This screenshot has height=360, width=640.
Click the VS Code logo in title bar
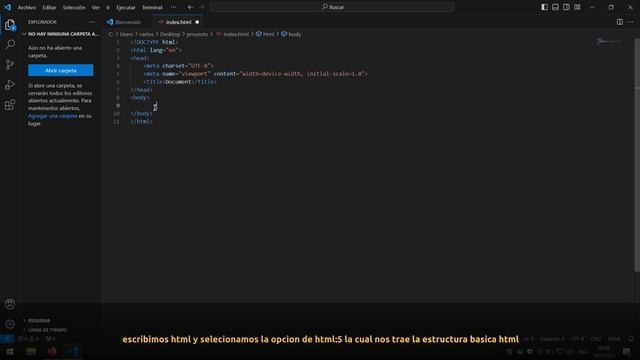[x=7, y=7]
